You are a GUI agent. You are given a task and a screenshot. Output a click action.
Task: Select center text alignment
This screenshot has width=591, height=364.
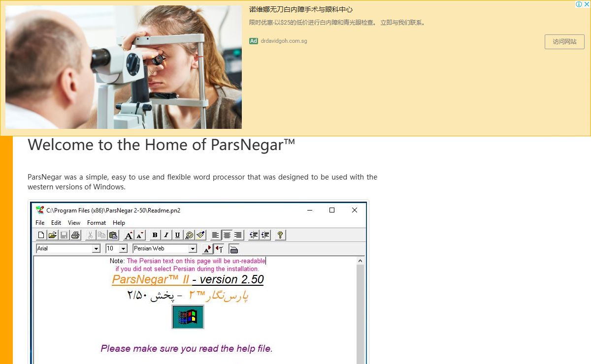227,235
